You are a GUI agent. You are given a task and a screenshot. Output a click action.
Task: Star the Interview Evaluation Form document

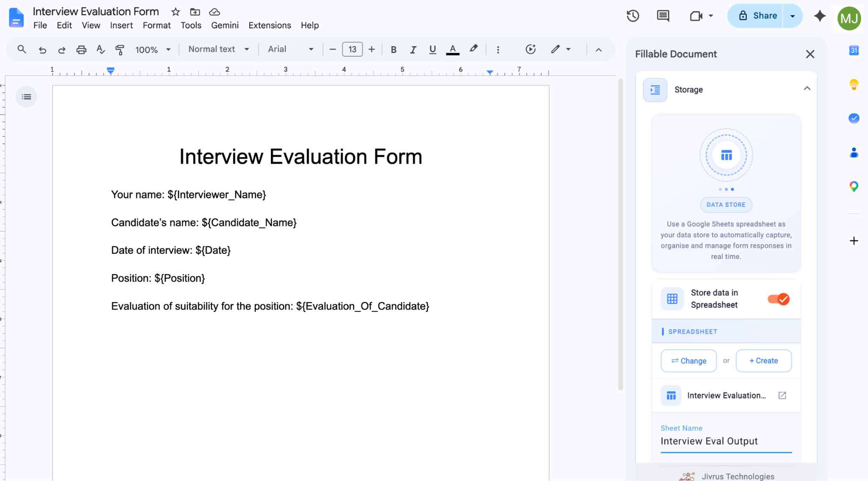click(x=175, y=12)
